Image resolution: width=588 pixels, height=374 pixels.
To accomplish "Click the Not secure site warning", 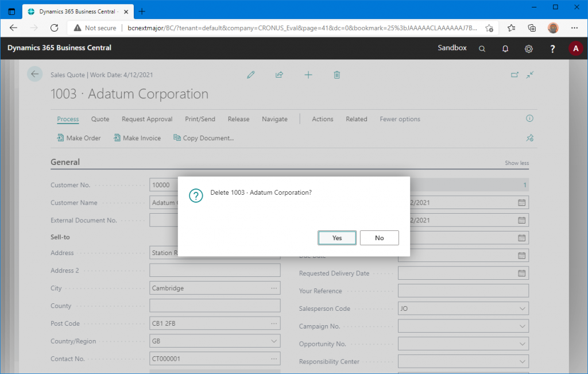I will coord(95,28).
